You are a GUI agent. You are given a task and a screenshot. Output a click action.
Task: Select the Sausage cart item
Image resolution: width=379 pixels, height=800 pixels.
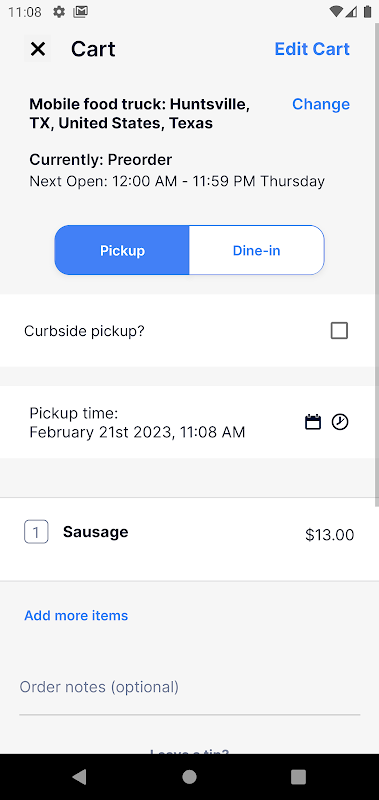pyautogui.click(x=189, y=539)
